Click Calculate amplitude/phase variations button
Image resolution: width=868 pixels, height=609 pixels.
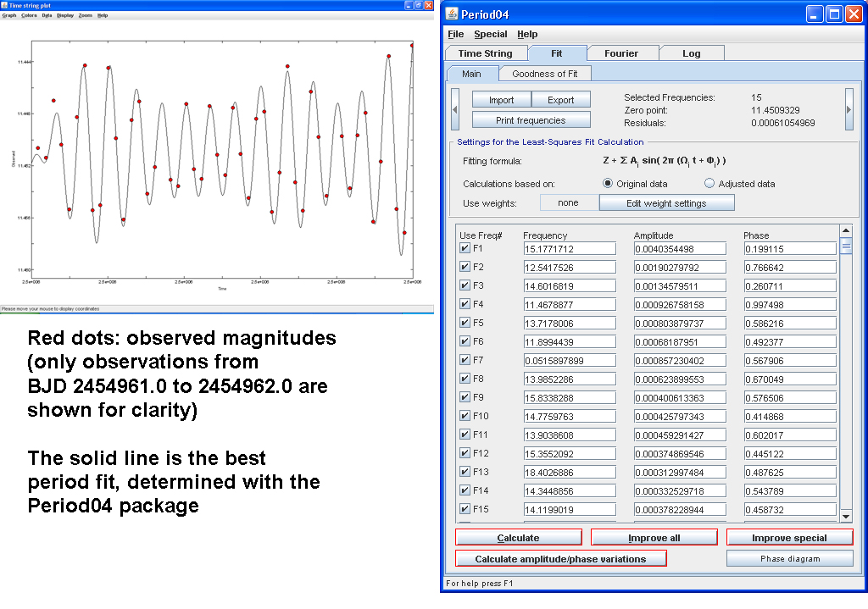pyautogui.click(x=560, y=559)
